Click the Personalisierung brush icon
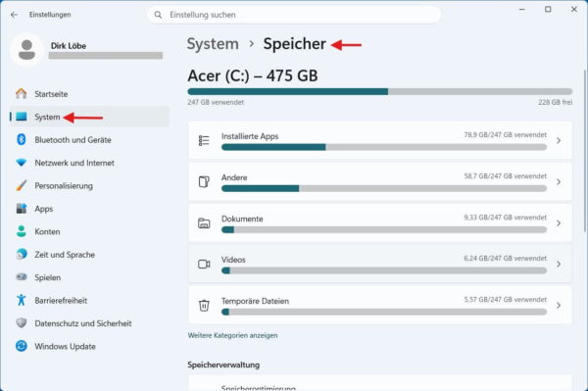The height and width of the screenshot is (391, 588). [x=22, y=185]
